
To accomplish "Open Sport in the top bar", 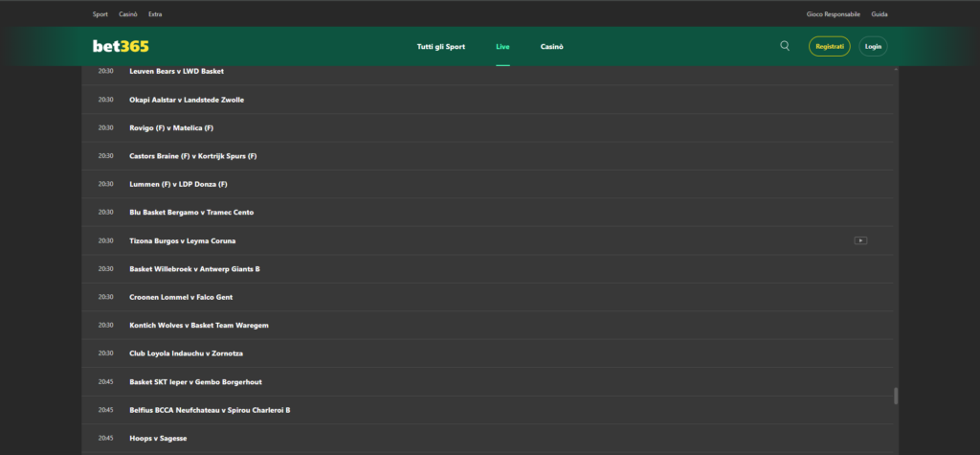I will [100, 14].
